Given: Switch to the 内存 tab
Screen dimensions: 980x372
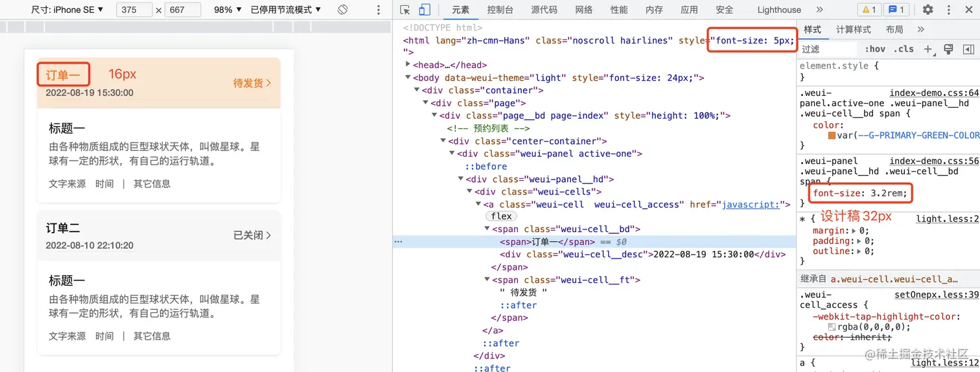Looking at the screenshot, I should [654, 10].
